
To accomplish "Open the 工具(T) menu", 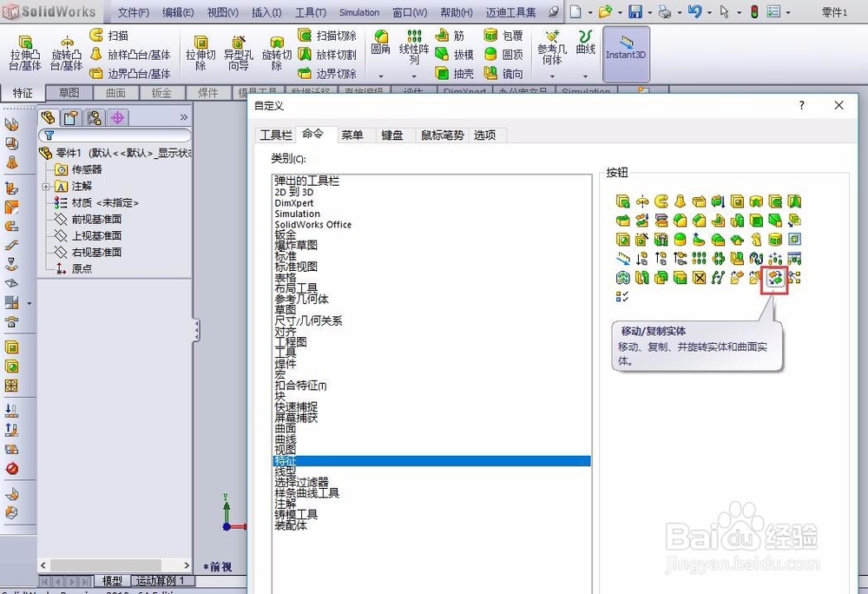I will [310, 12].
